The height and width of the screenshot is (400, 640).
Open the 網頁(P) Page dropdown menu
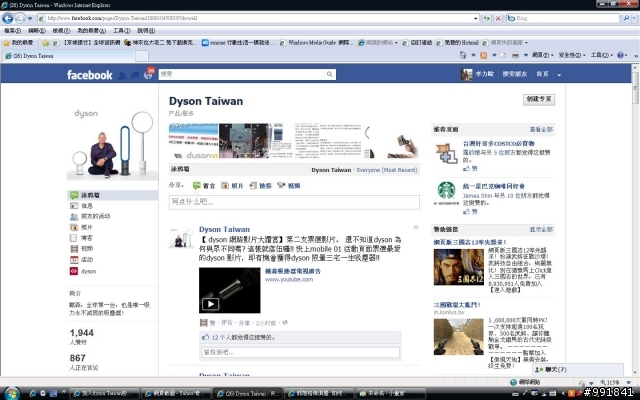[x=542, y=55]
